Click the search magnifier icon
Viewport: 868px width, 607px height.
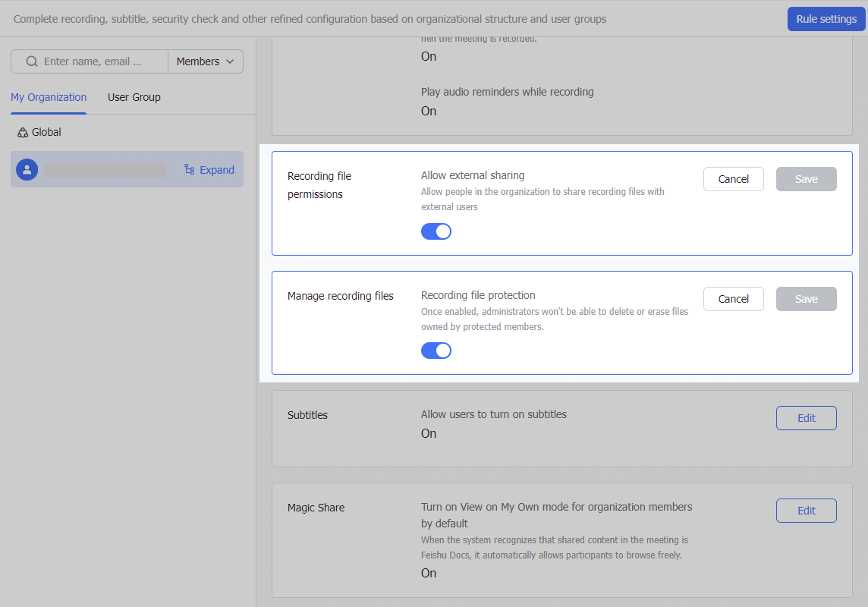tap(32, 61)
